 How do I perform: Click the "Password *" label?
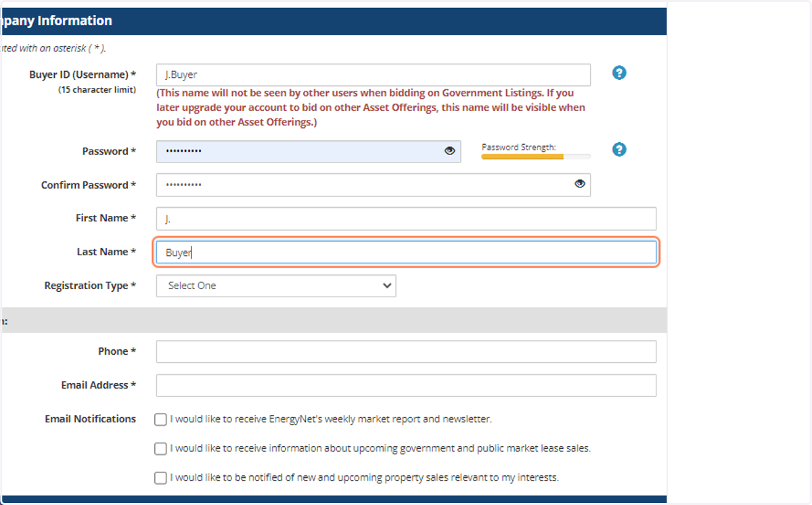(x=109, y=152)
